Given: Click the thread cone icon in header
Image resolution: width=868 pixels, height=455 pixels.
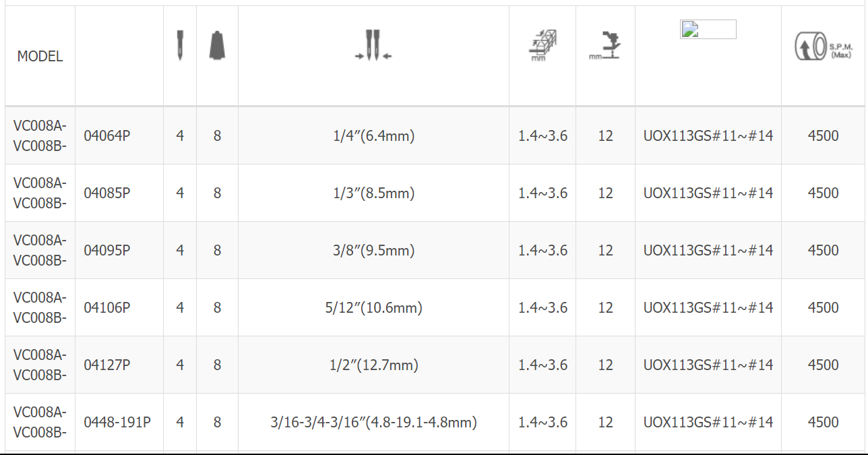Looking at the screenshot, I should coord(217,45).
